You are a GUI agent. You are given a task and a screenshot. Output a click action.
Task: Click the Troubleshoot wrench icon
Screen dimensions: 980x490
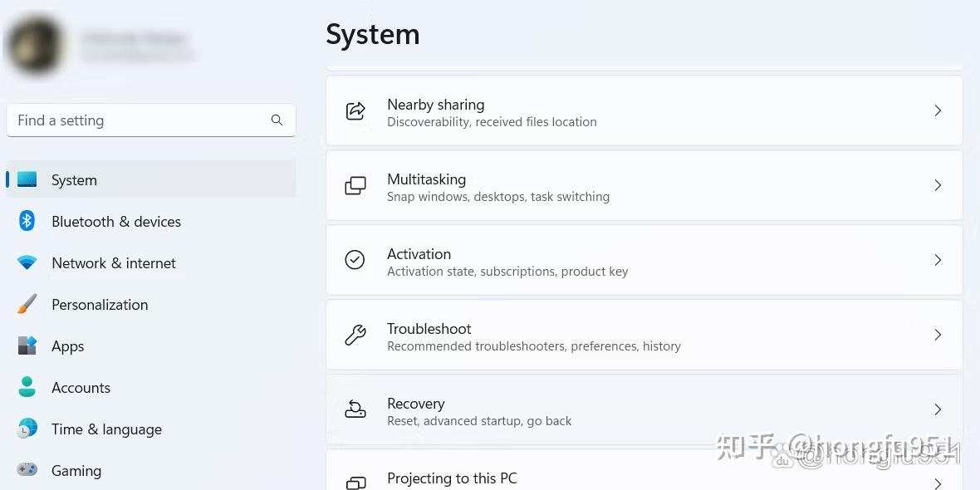[x=355, y=336]
